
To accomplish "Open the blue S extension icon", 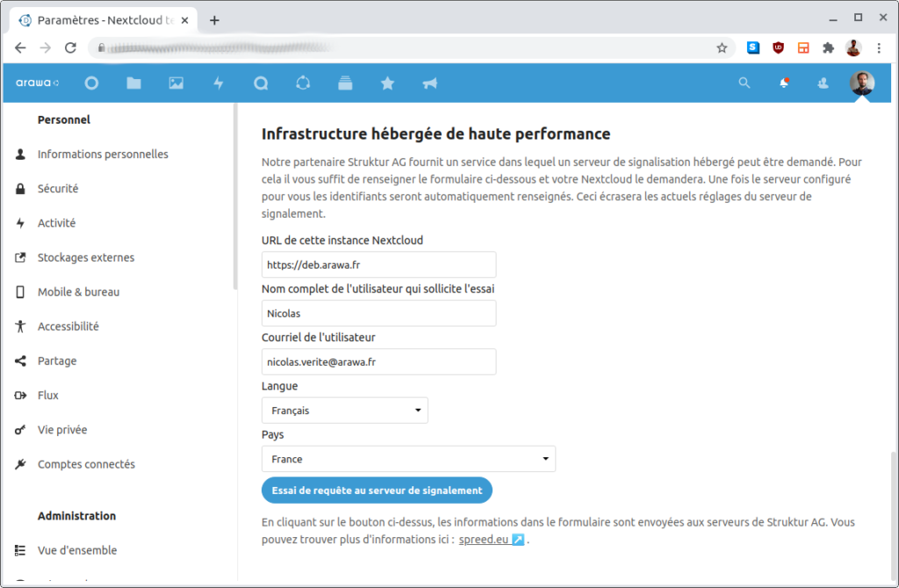I will click(752, 48).
